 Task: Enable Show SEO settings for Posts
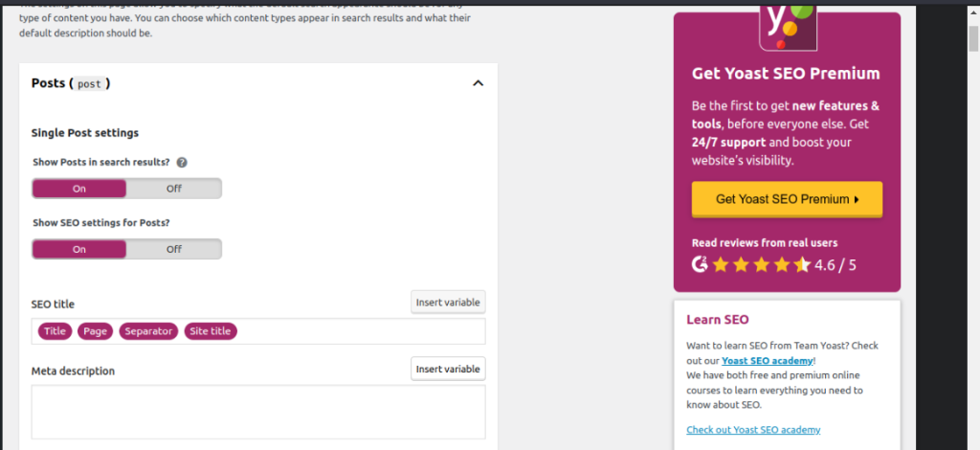(x=79, y=249)
